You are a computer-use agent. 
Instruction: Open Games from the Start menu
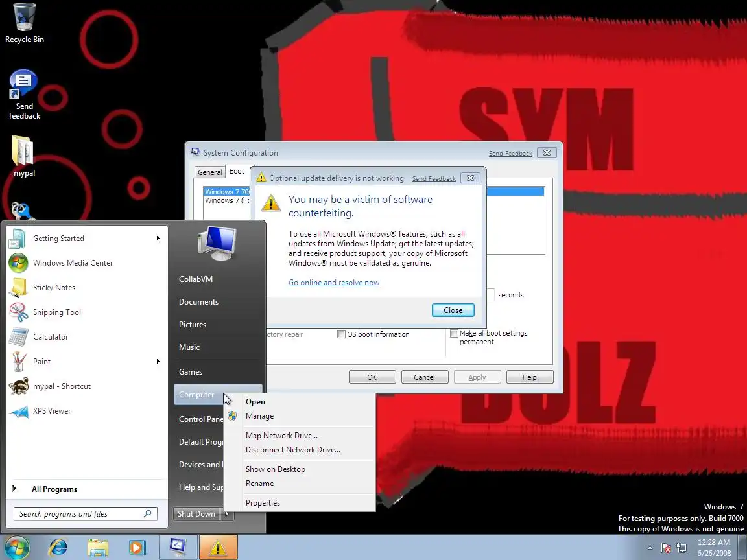click(191, 372)
